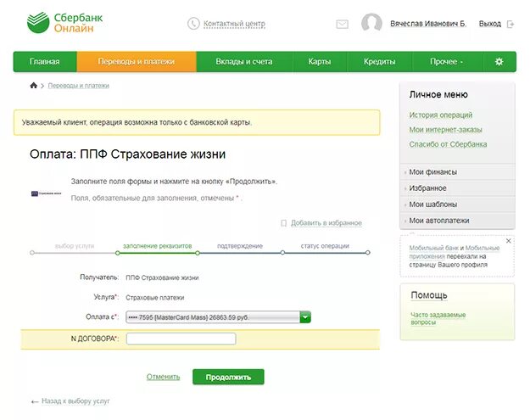530x420 pixels.
Task: Click the статус операции step label
Action: [325, 246]
